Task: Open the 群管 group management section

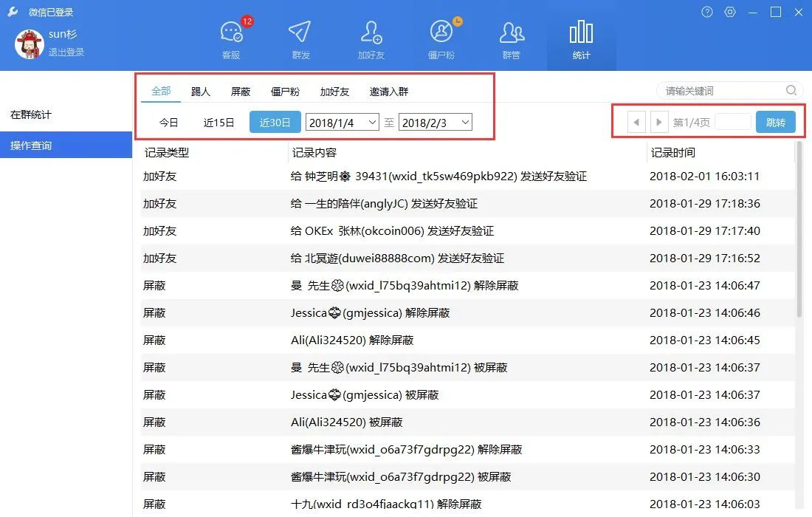Action: click(511, 37)
